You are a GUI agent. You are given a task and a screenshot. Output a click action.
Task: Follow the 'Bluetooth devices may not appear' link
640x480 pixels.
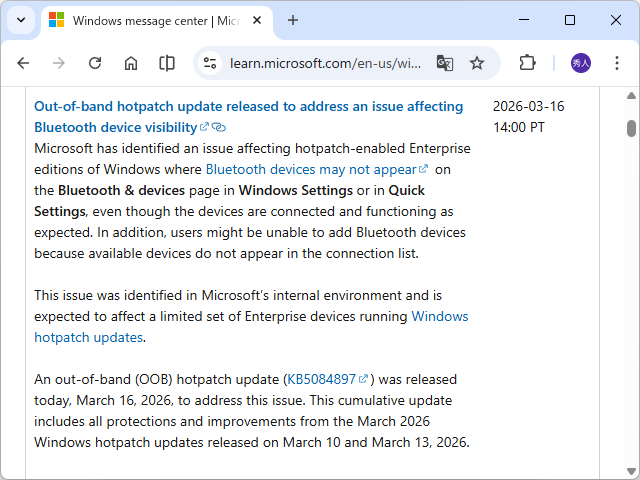click(x=311, y=169)
